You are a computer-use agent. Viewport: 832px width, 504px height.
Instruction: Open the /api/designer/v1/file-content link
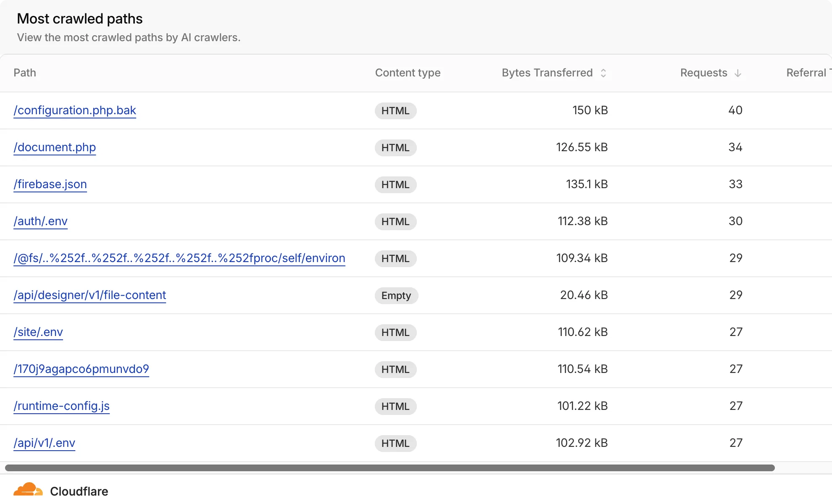90,295
